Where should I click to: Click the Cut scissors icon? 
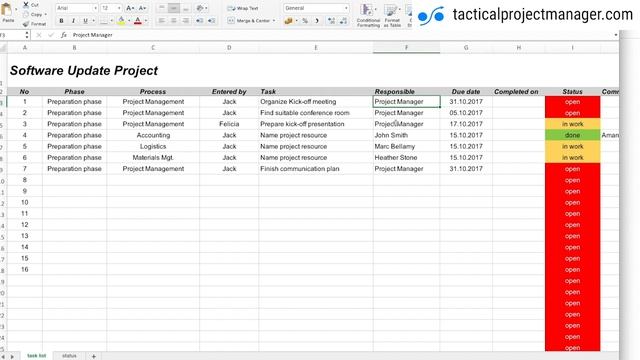[26, 5]
